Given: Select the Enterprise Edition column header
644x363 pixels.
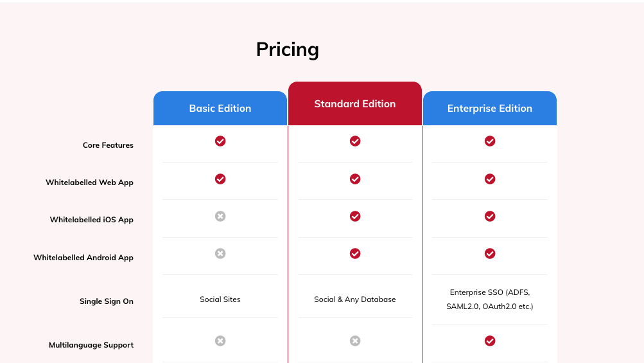Looking at the screenshot, I should [490, 108].
